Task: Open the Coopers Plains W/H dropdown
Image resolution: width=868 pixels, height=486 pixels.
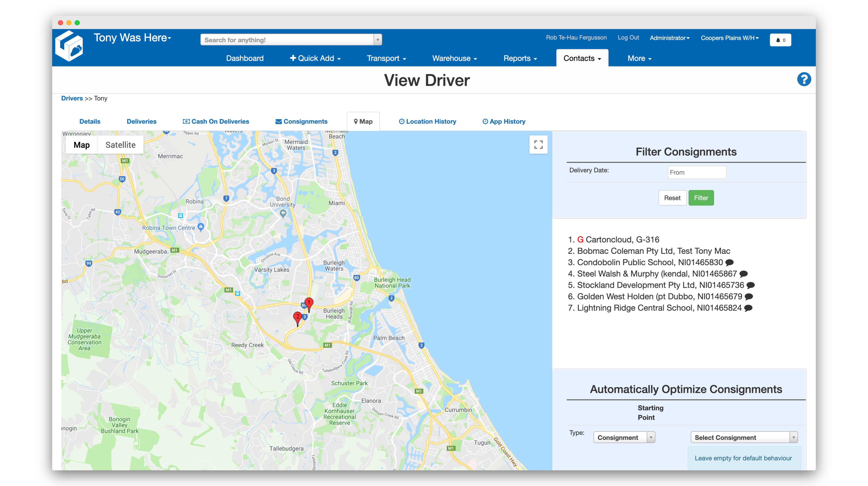Action: point(729,38)
